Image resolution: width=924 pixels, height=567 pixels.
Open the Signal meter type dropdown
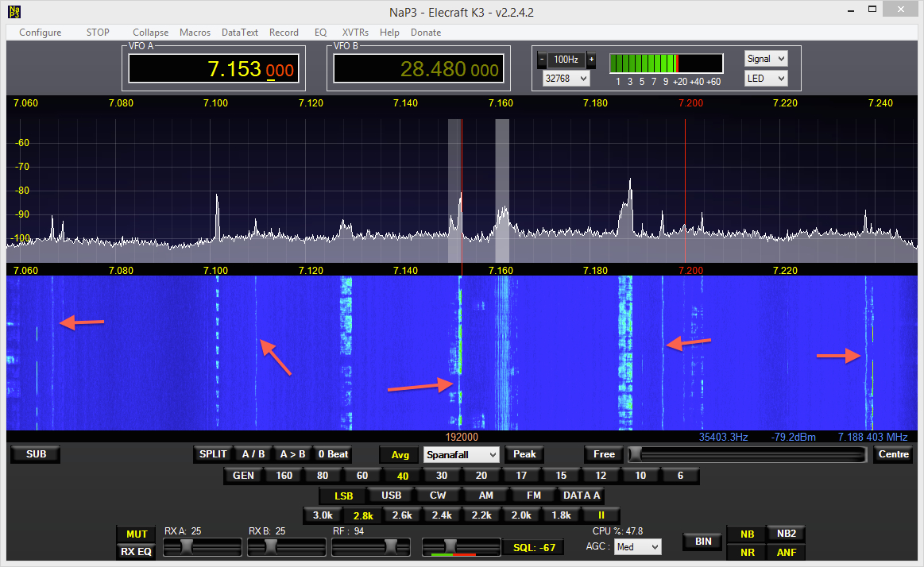click(x=766, y=59)
